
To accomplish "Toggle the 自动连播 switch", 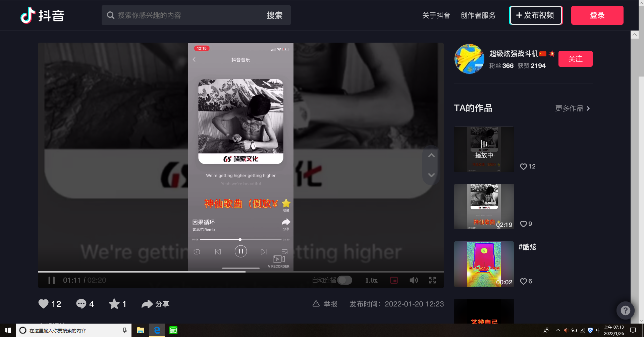I will (344, 280).
